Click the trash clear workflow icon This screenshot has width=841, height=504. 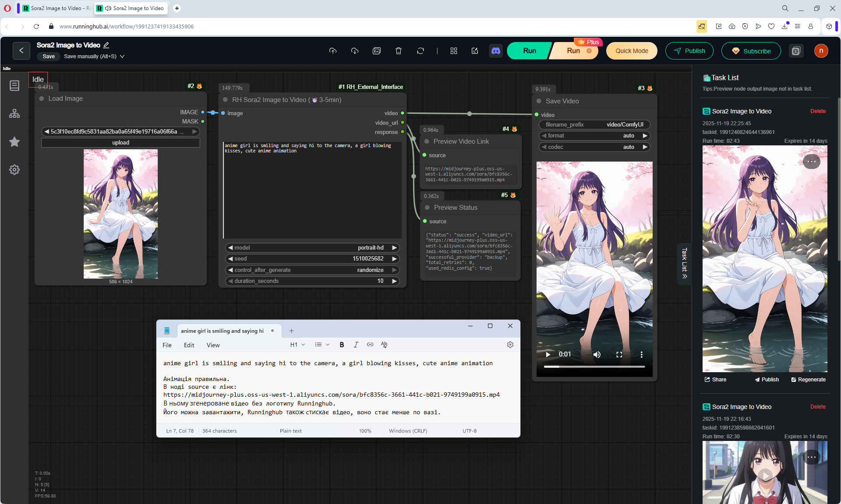[x=398, y=51]
